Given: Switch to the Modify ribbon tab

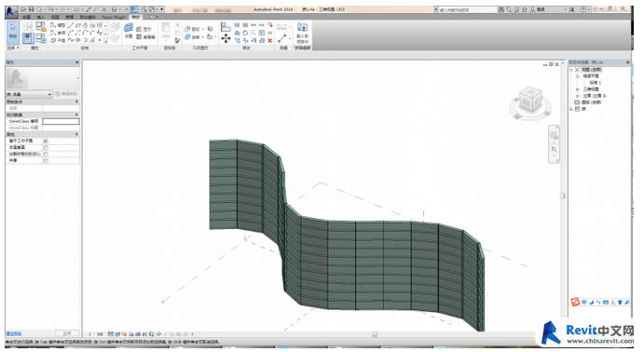Looking at the screenshot, I should tap(135, 17).
